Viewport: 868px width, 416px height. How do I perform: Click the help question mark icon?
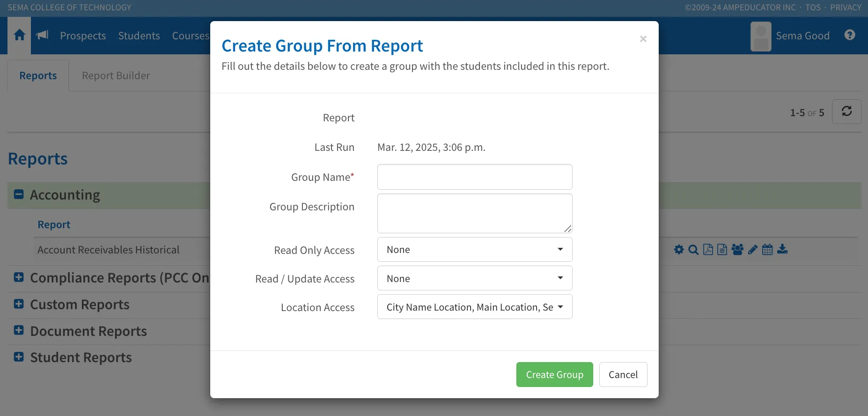850,35
